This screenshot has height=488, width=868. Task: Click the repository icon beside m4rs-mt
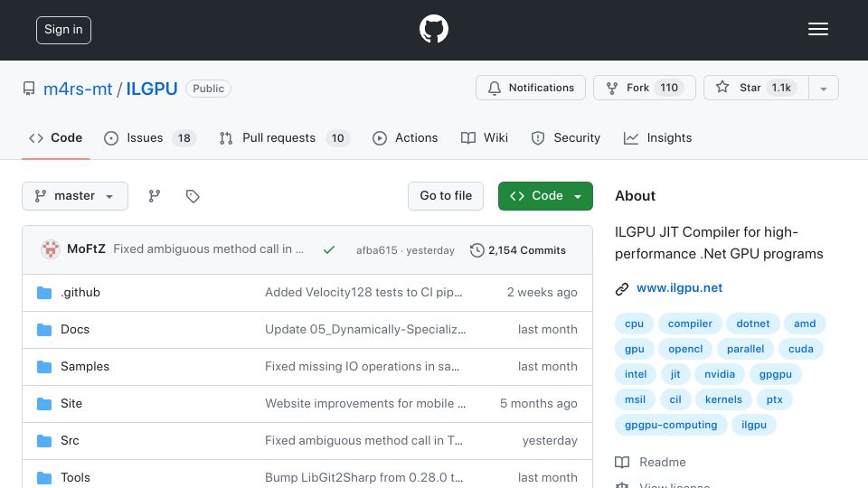[x=29, y=89]
